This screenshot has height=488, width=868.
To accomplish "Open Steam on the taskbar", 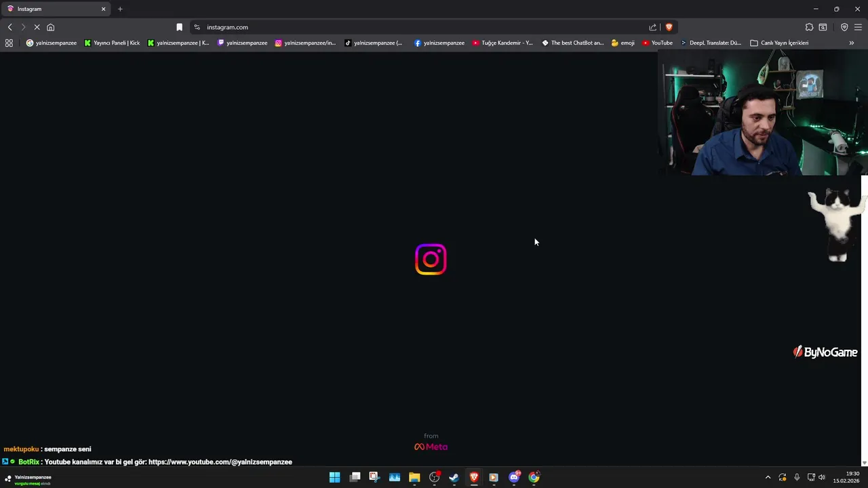I will tap(454, 477).
